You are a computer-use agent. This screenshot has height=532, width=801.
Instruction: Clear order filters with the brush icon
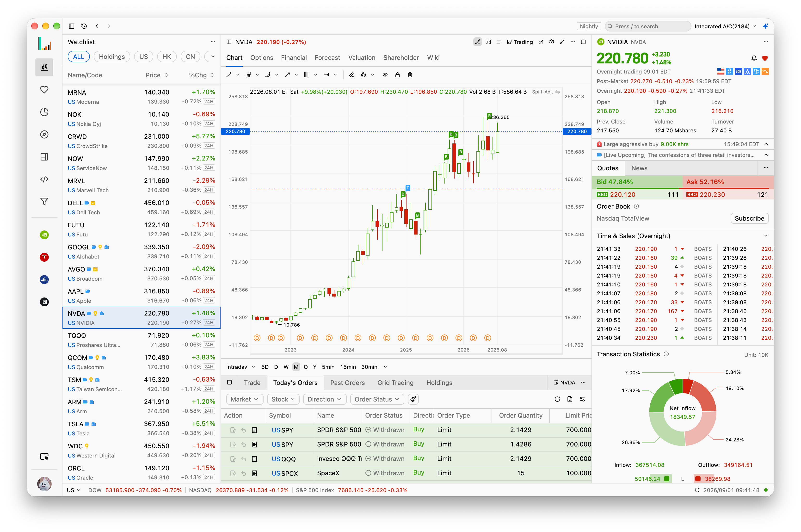pyautogui.click(x=413, y=399)
